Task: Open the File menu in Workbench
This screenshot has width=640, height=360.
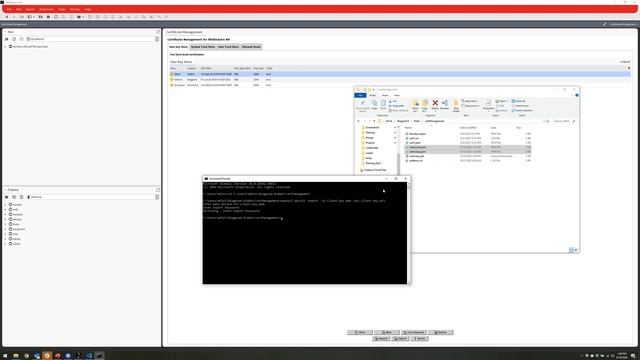Action: [9, 9]
